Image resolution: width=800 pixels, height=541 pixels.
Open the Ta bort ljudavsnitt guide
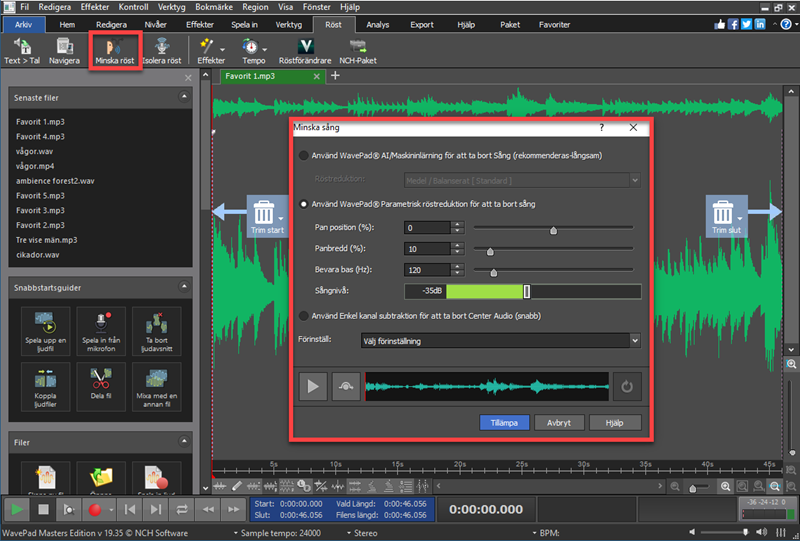tap(157, 331)
